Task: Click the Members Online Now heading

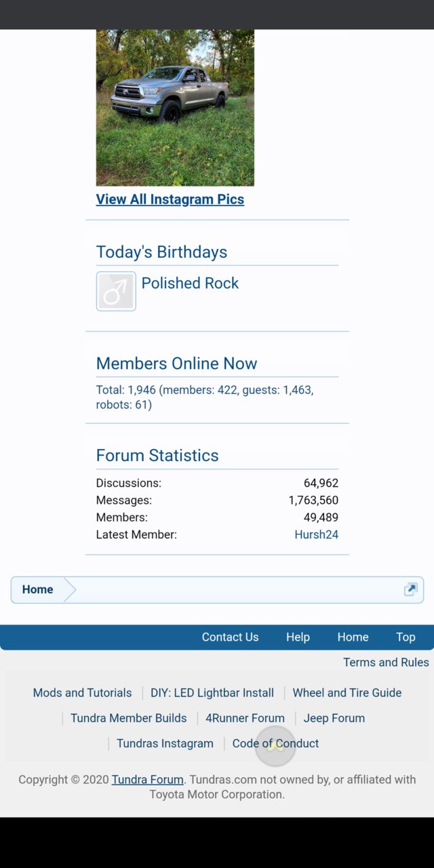Action: [x=176, y=363]
